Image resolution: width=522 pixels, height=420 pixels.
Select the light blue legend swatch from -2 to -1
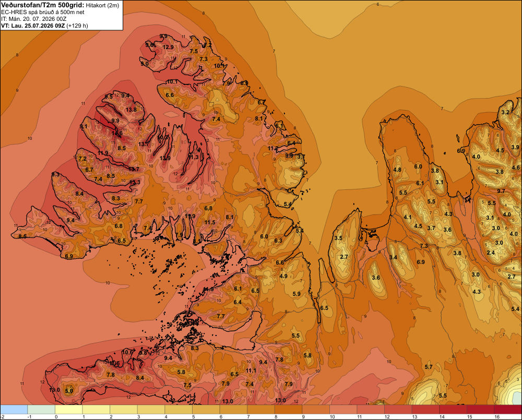(14, 410)
